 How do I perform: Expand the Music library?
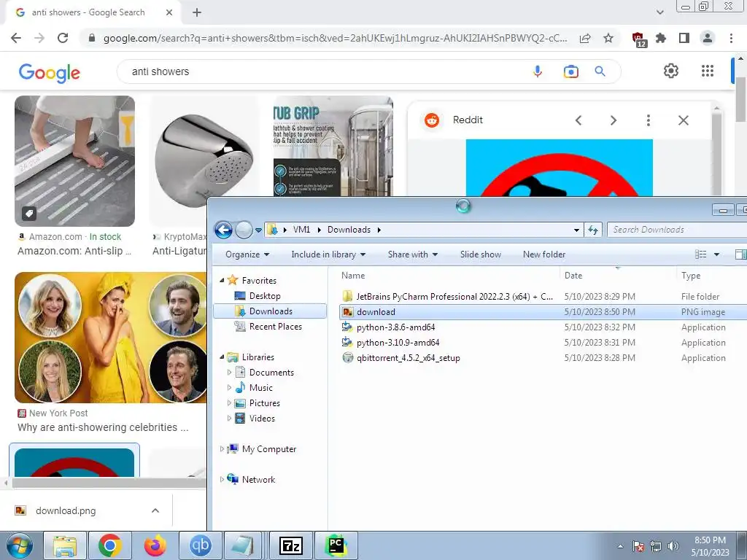tap(229, 388)
